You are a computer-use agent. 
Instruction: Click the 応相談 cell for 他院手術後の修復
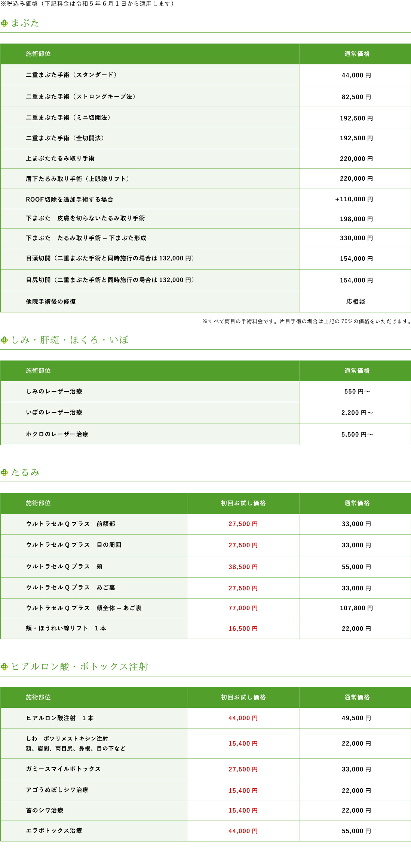355,302
